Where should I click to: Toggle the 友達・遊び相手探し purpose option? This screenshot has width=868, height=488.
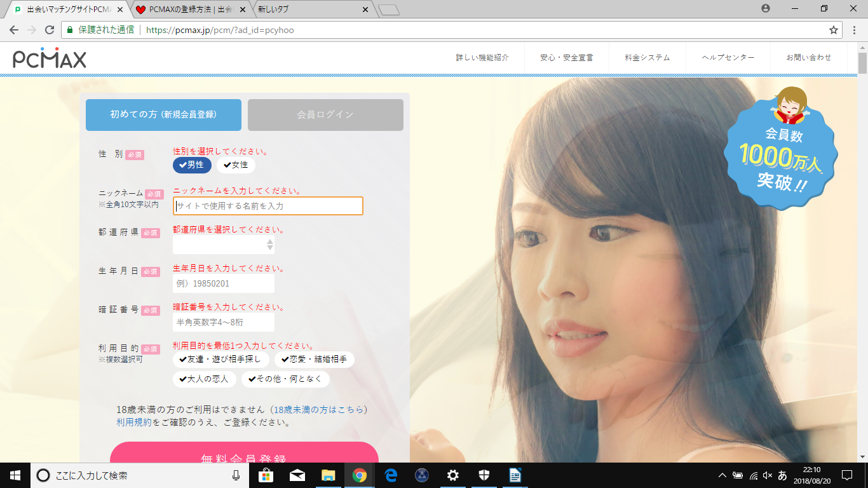220,360
